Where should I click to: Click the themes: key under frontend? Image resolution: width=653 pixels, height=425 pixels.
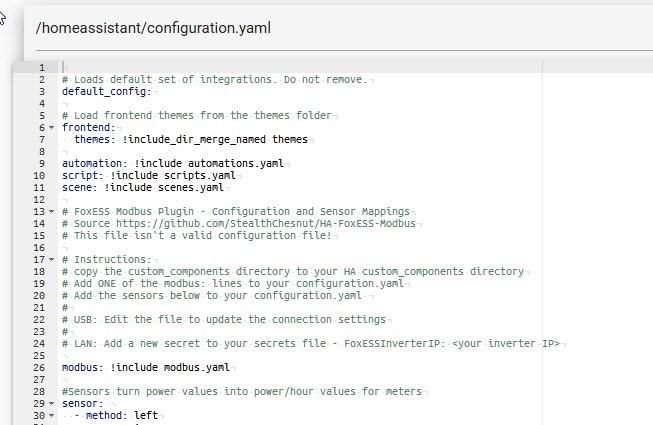[94, 140]
